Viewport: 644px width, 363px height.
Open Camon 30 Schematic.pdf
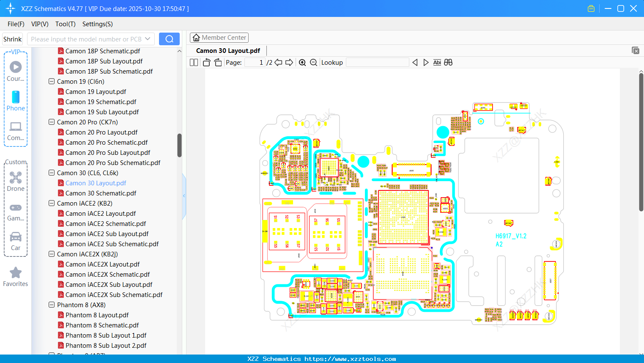click(101, 193)
